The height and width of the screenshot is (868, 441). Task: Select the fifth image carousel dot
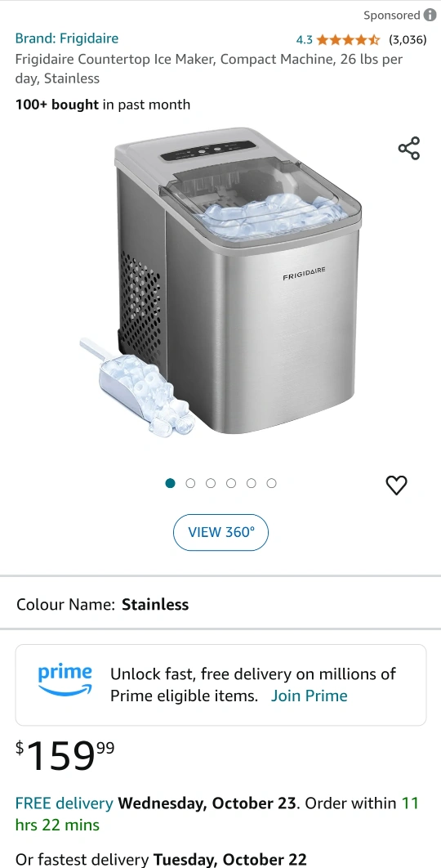252,483
